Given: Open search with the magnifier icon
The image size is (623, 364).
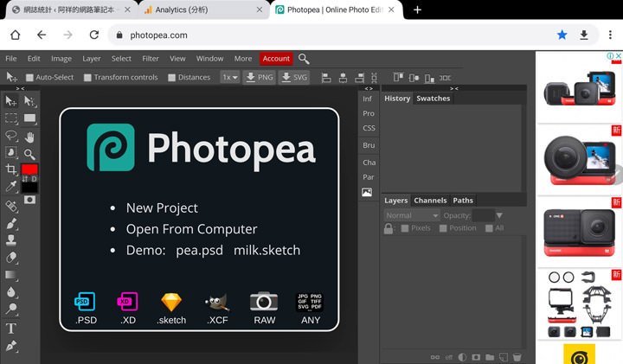Looking at the screenshot, I should 304,59.
